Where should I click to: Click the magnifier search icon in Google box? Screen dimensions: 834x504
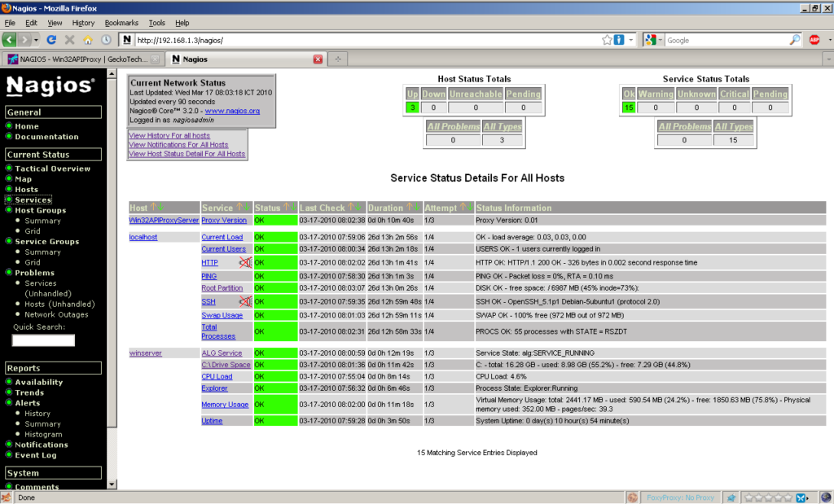pos(795,40)
